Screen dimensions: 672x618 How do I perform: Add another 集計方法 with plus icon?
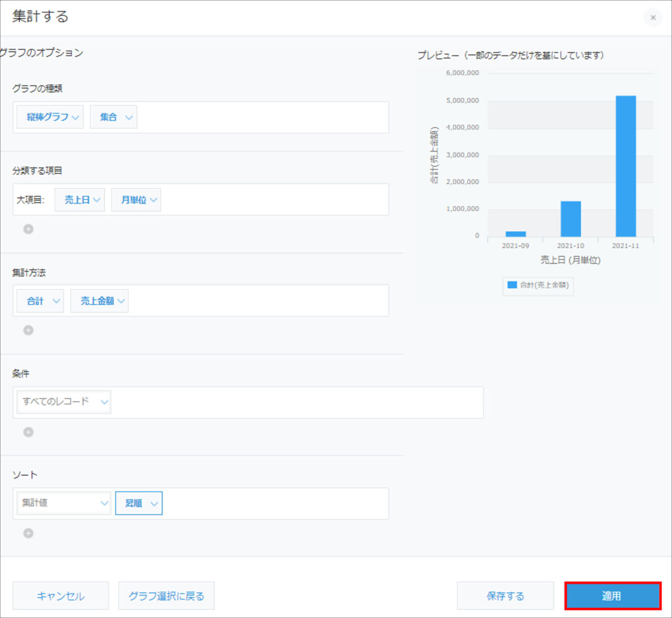click(x=28, y=330)
